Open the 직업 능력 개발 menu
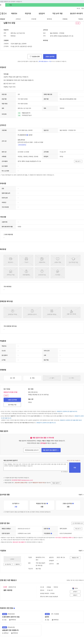The height and width of the screenshot is (644, 84). click(x=57, y=13)
